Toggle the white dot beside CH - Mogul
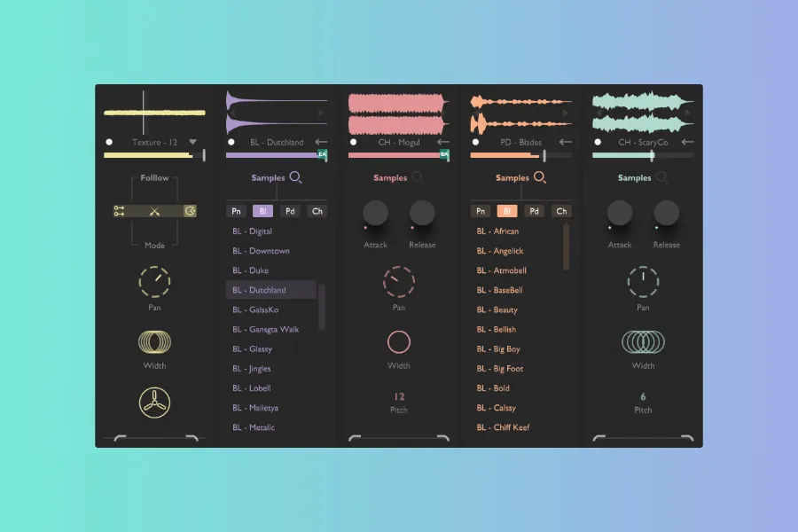798x532 pixels. (x=353, y=142)
